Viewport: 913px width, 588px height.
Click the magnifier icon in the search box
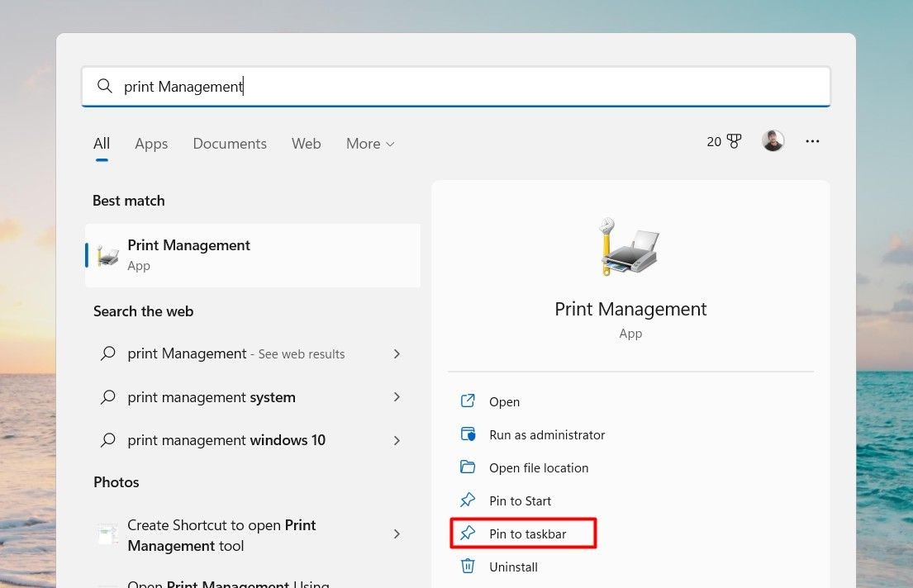click(x=105, y=86)
